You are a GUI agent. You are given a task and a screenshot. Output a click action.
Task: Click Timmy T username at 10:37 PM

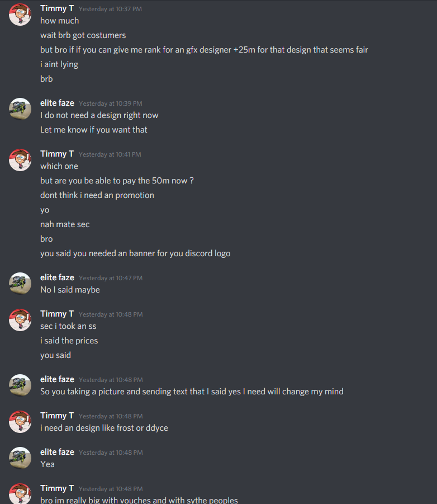57,8
